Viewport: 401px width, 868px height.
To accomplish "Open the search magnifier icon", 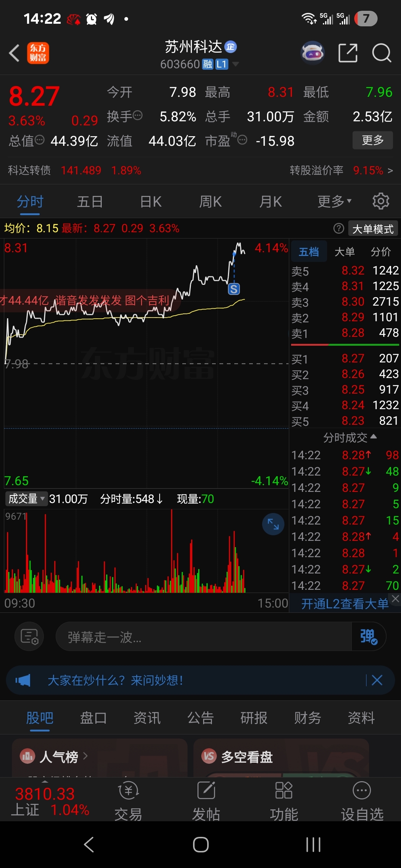I will pos(382,53).
